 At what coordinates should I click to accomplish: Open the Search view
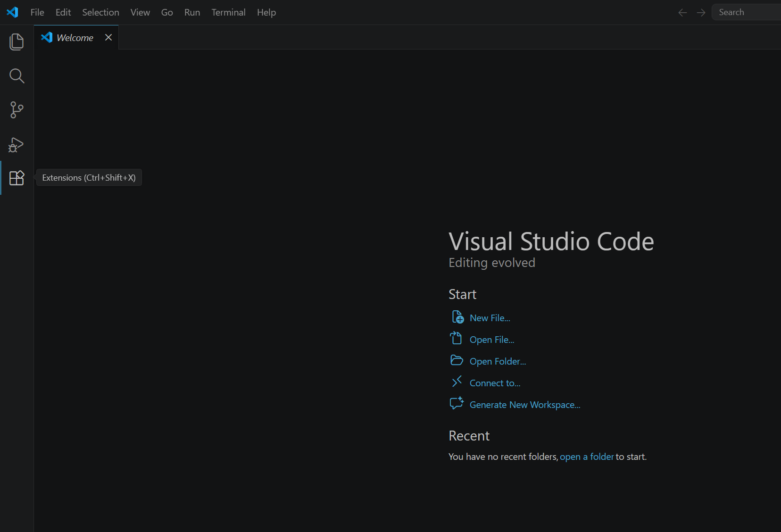click(17, 75)
